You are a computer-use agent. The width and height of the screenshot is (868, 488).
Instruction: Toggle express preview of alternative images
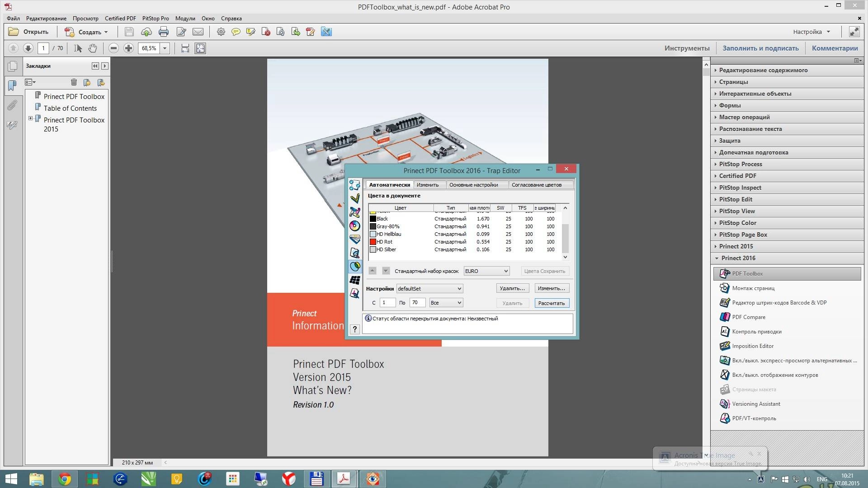point(789,361)
